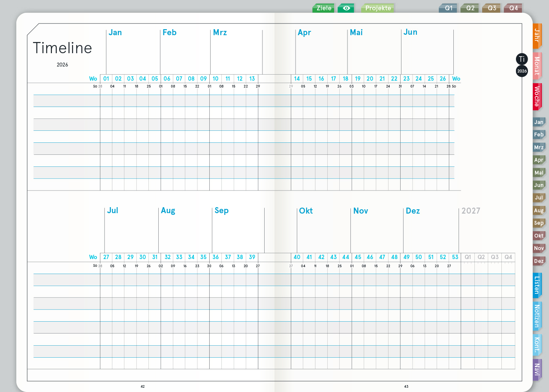Screen dimensions: 549x392
Task: Open the Jahr side tab
Action: pos(537,36)
